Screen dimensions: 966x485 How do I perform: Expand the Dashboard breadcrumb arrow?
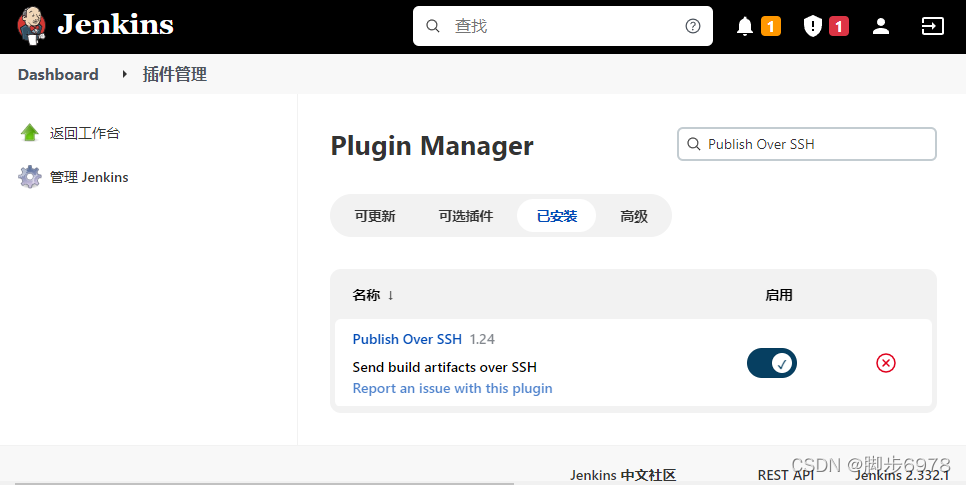click(x=124, y=74)
